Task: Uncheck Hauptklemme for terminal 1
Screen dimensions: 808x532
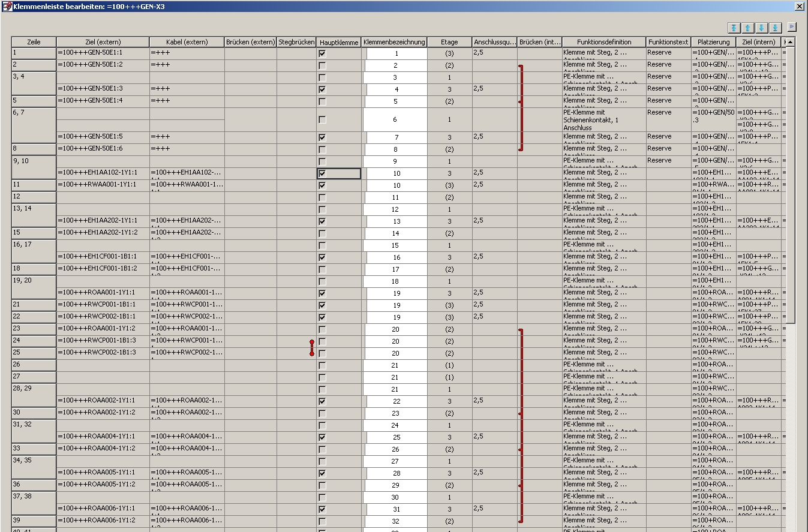Action: (x=322, y=54)
